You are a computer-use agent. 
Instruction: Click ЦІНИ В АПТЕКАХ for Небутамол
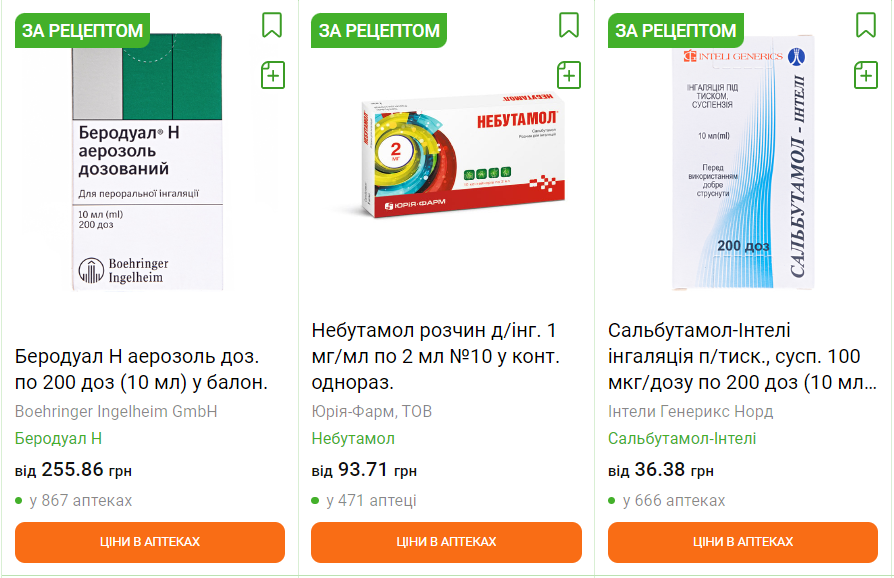(x=446, y=542)
